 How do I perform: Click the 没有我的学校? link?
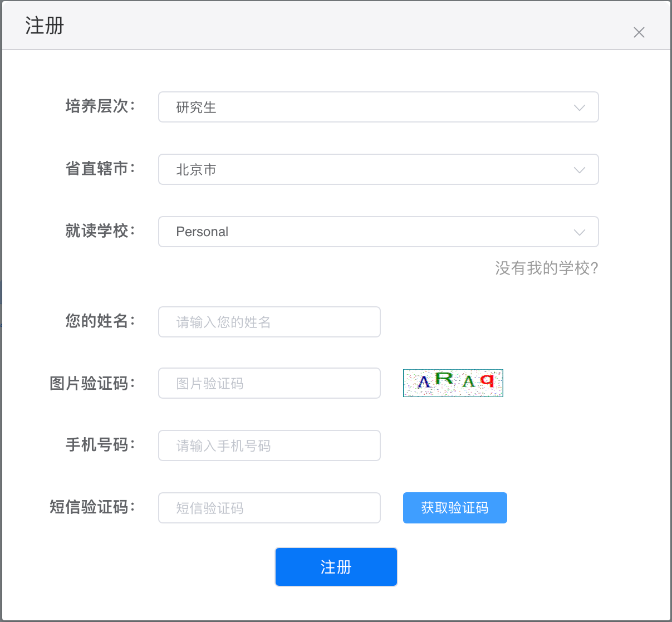(546, 268)
